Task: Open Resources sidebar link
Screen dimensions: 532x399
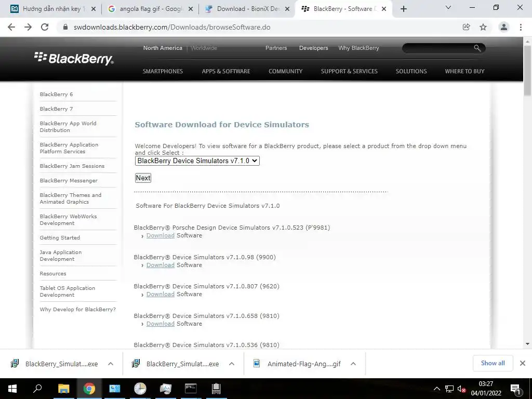Action: [53, 273]
